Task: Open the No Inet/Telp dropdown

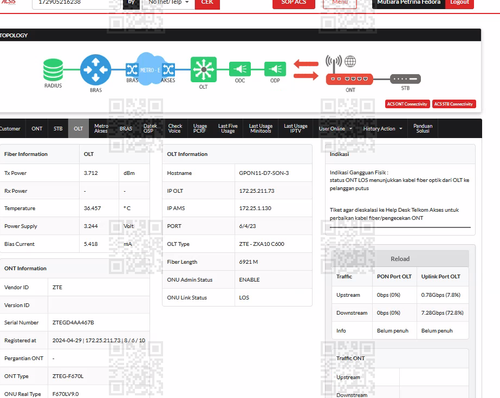Action: [168, 3]
